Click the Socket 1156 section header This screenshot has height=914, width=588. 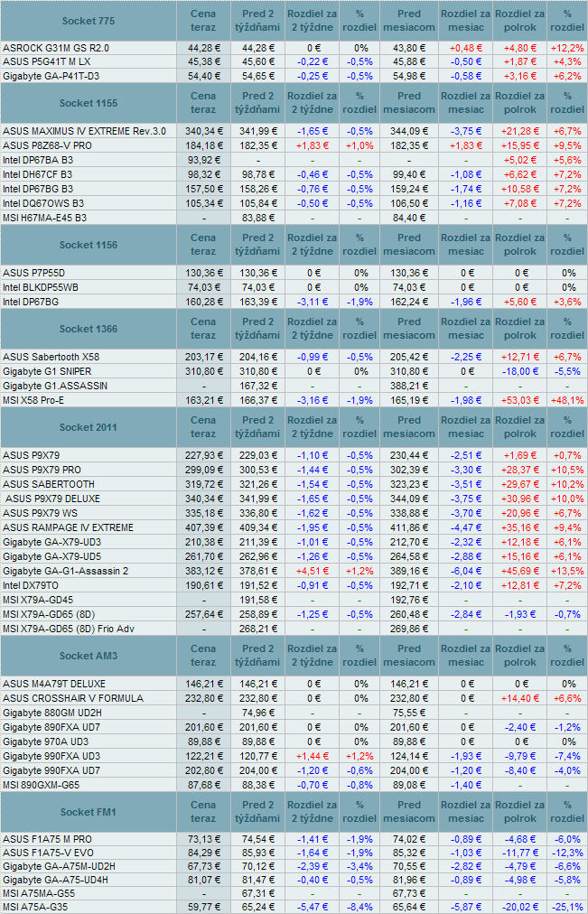(x=89, y=246)
